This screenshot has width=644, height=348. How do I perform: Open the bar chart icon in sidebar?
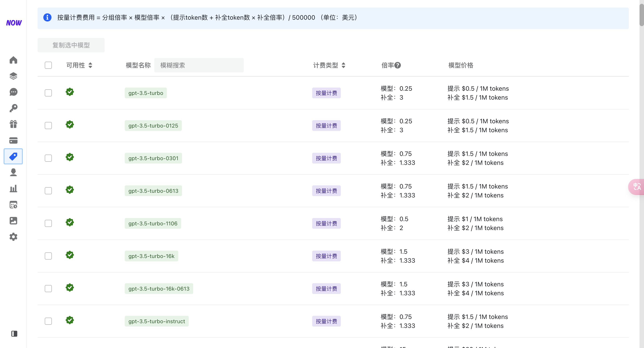point(13,189)
